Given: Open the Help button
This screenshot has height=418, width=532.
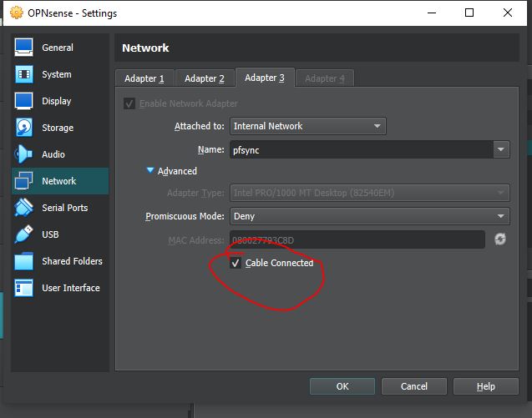Looking at the screenshot, I should point(486,386).
